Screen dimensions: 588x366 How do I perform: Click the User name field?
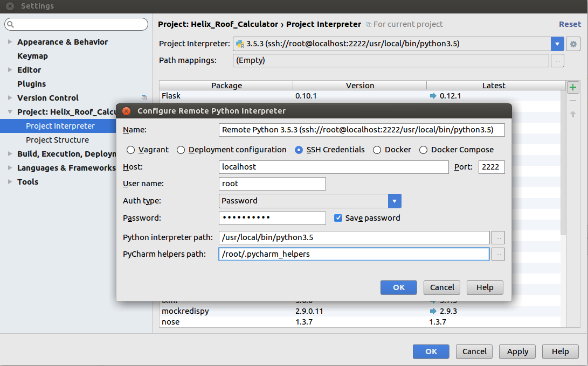click(272, 184)
